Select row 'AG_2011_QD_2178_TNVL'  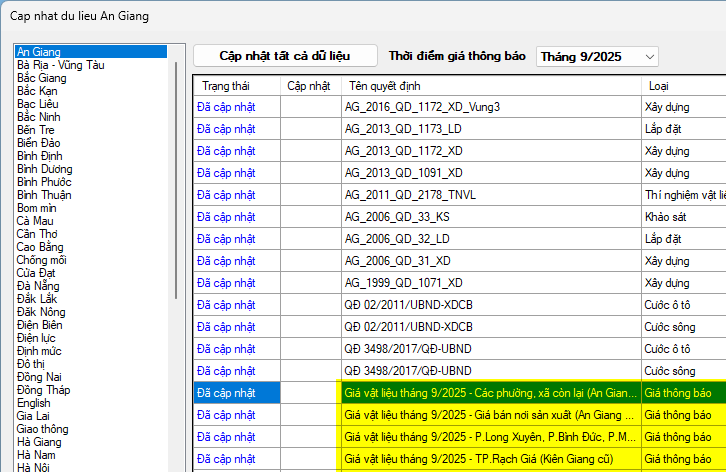(459, 195)
